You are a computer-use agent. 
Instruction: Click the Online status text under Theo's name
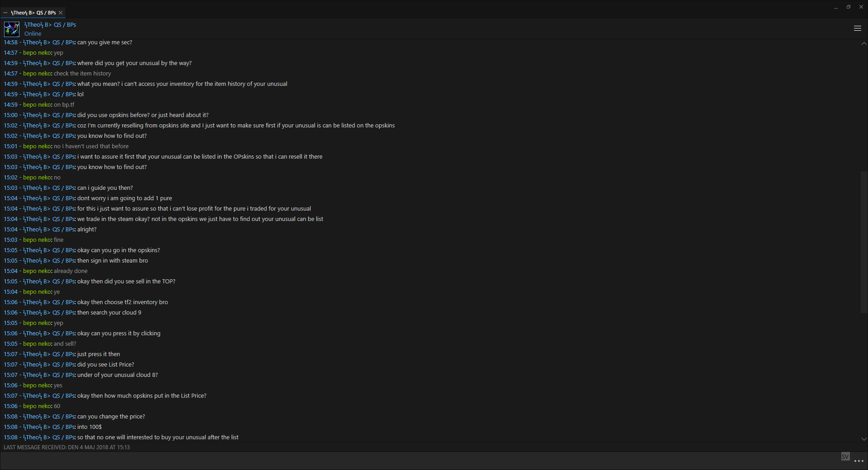click(x=33, y=34)
